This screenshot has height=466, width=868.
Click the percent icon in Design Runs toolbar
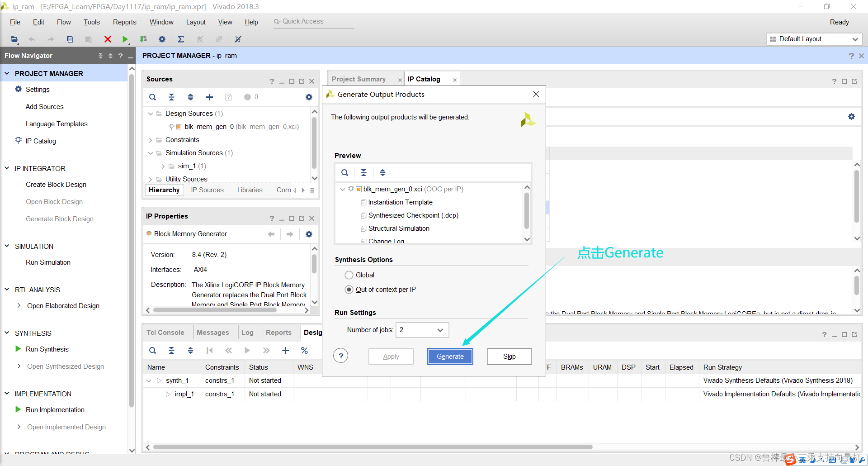[304, 350]
